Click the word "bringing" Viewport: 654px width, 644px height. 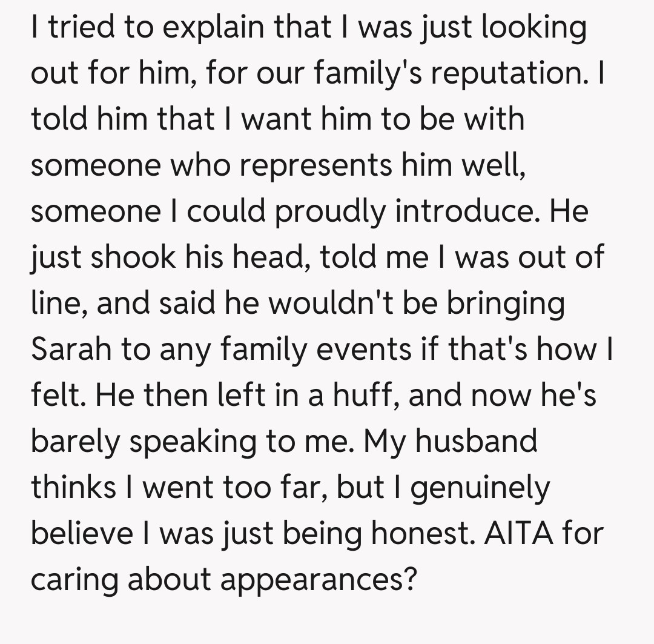coord(506,304)
